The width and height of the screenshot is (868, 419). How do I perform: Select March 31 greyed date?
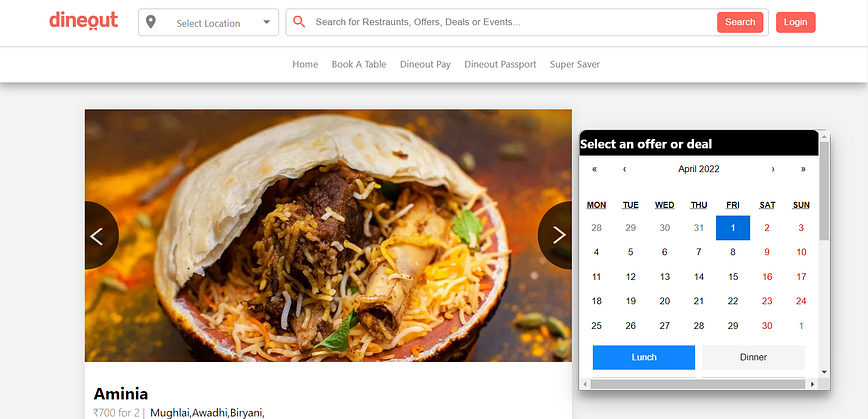[699, 228]
